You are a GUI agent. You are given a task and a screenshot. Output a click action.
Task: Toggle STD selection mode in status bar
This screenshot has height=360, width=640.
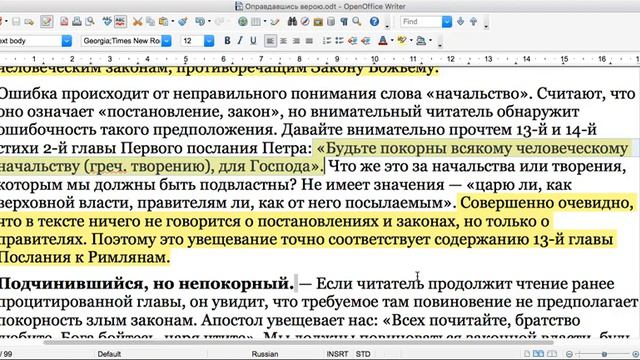point(363,354)
